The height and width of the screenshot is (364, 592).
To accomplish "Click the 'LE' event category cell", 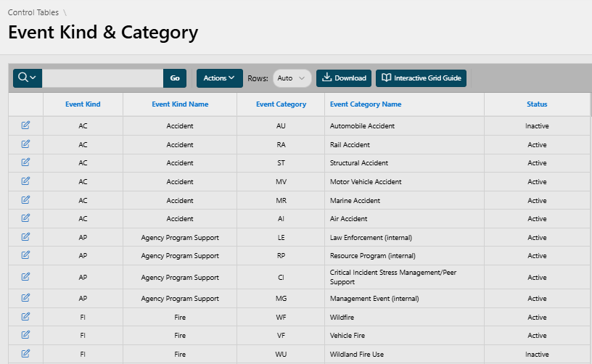I will pos(281,238).
